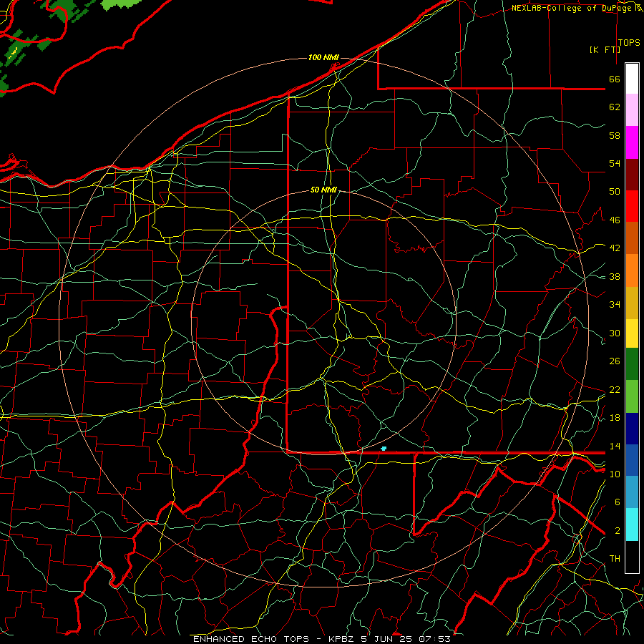Click the '07:53' timestamp
This screenshot has height=644, width=644.
[435, 639]
